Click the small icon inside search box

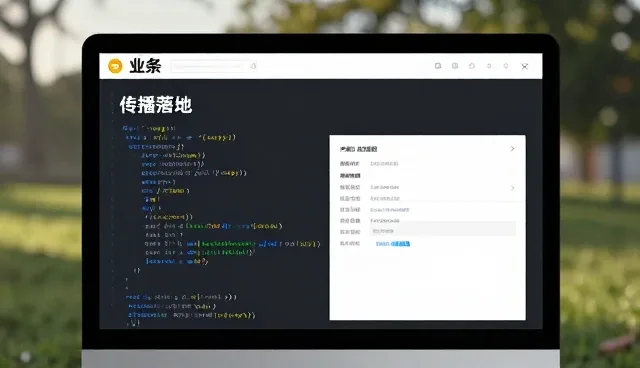253,66
